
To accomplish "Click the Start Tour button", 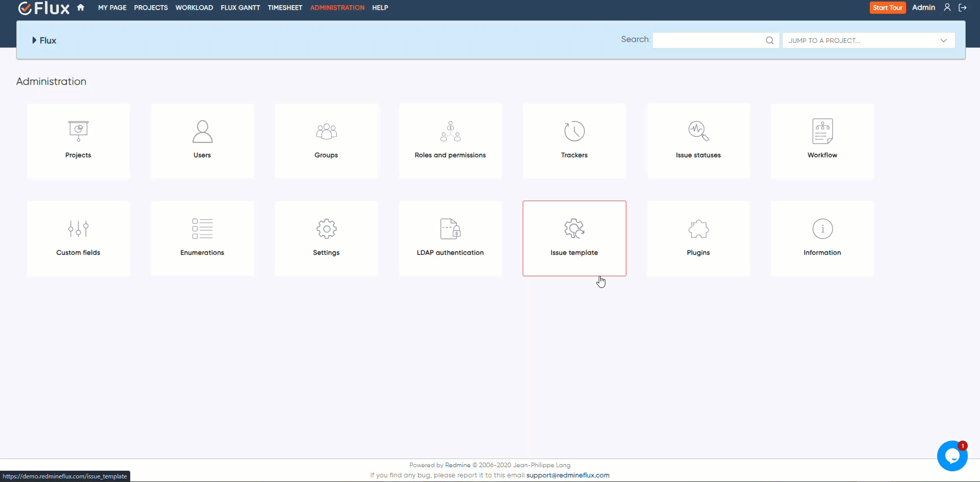I will (x=888, y=8).
